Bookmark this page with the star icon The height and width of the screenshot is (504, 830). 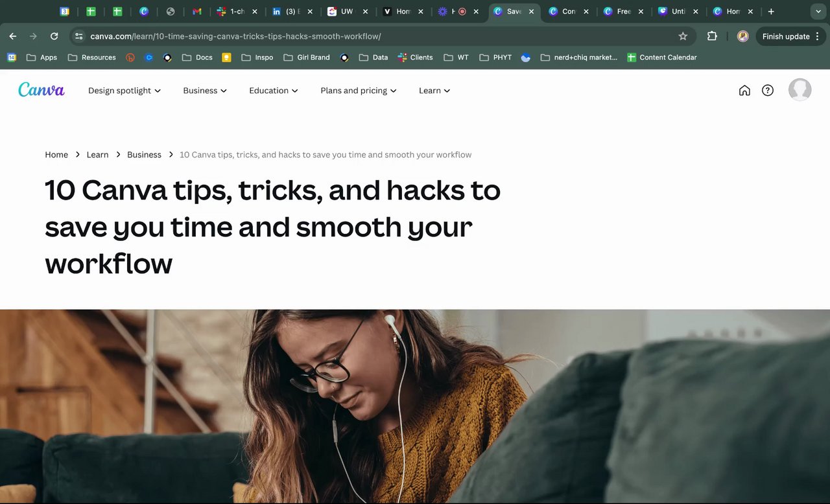tap(683, 36)
